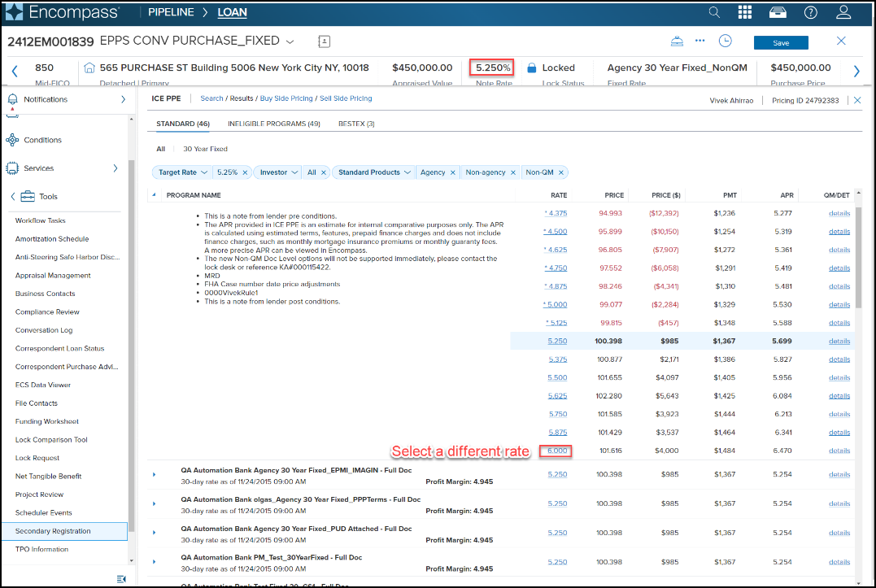Open the Funding Worksheet tool
Screen dimensions: 876x588
(47, 421)
